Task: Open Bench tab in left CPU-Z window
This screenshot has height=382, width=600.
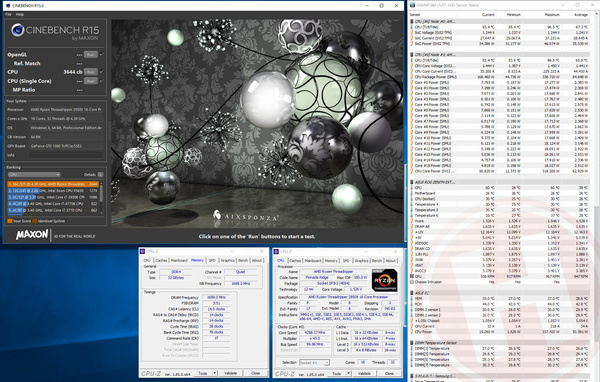Action: [x=243, y=260]
